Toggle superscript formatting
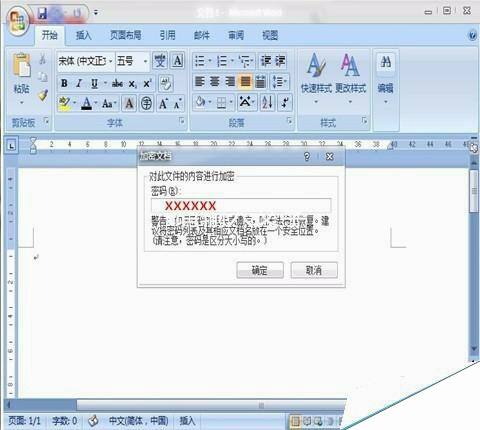 (x=147, y=83)
